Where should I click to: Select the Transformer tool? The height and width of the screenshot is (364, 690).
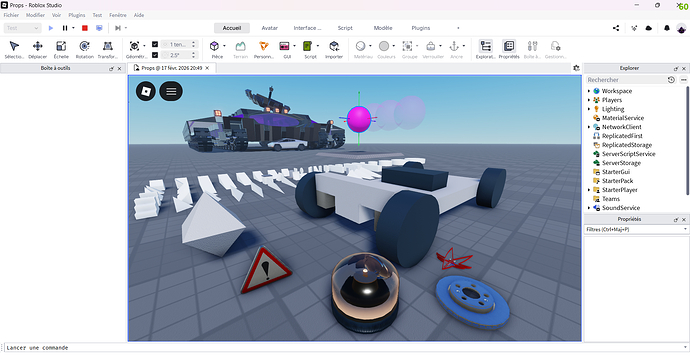[x=108, y=49]
